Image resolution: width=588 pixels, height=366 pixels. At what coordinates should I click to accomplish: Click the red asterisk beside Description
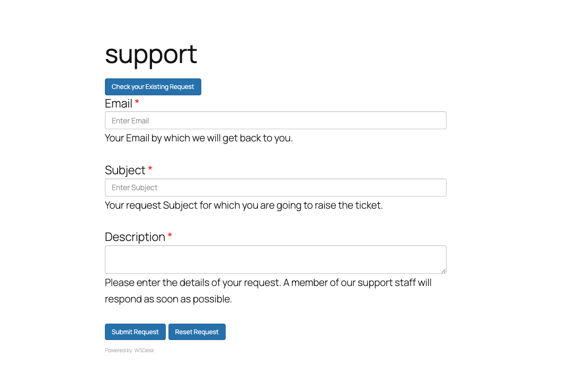(x=170, y=236)
